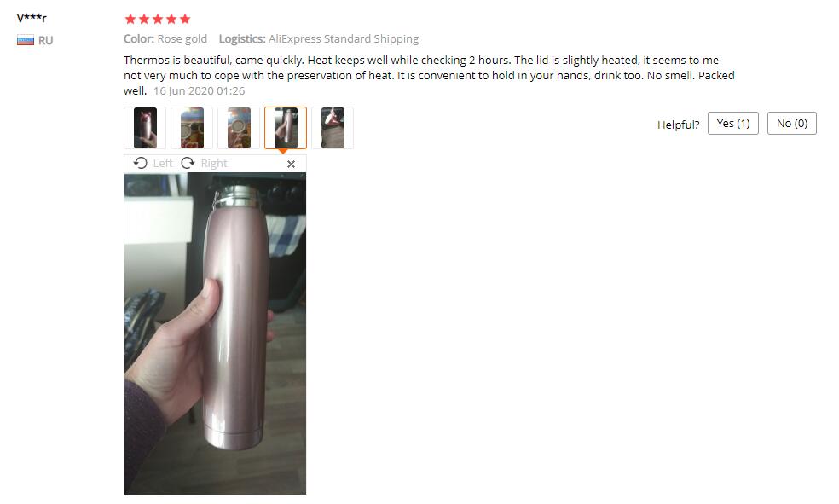Click the Russian flag icon
Screen dimensions: 839x504
[x=25, y=40]
